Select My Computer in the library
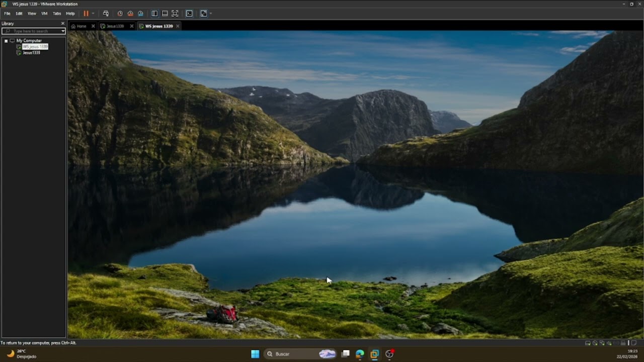 tap(29, 41)
